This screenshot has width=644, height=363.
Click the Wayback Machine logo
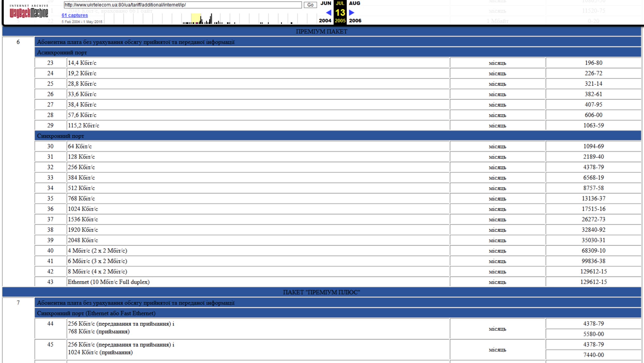point(29,12)
